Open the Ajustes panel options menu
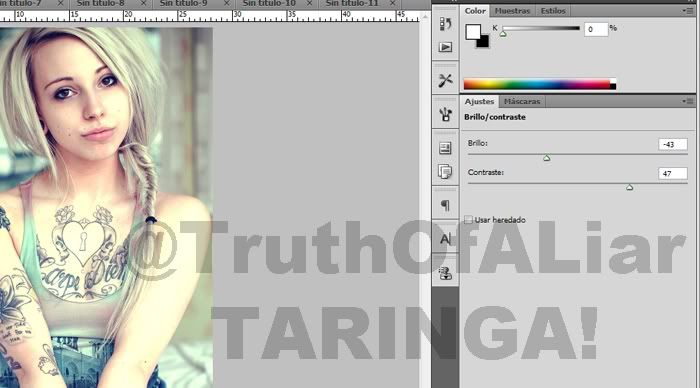The height and width of the screenshot is (388, 700). tap(688, 101)
